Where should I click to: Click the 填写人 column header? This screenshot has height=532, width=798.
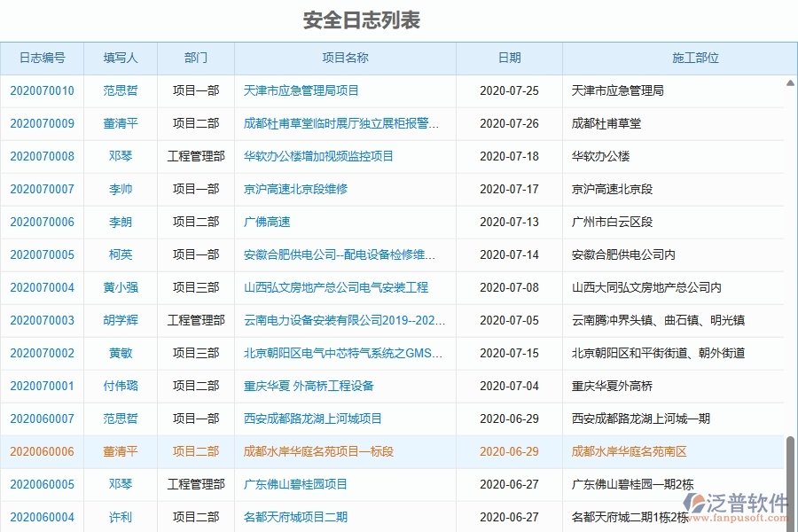click(x=120, y=58)
